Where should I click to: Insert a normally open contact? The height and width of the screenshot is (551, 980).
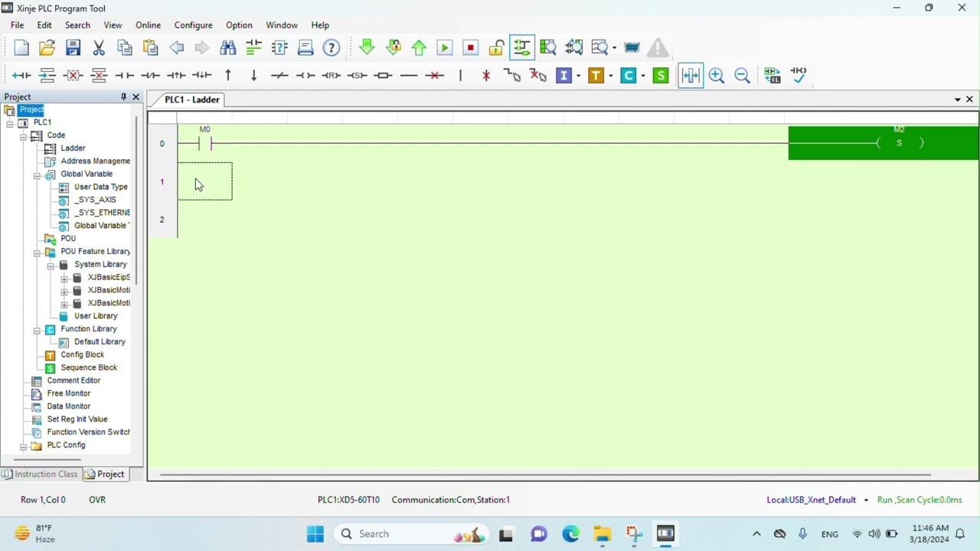click(125, 75)
